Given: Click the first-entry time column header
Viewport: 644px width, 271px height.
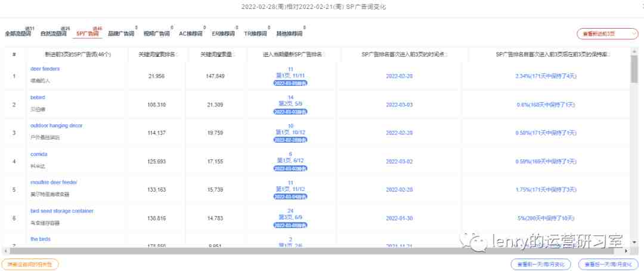Looking at the screenshot, I should point(404,54).
